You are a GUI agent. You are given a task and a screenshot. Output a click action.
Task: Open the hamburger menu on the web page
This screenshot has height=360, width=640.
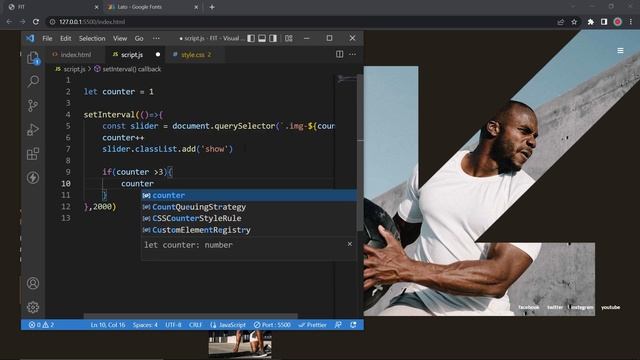620,51
